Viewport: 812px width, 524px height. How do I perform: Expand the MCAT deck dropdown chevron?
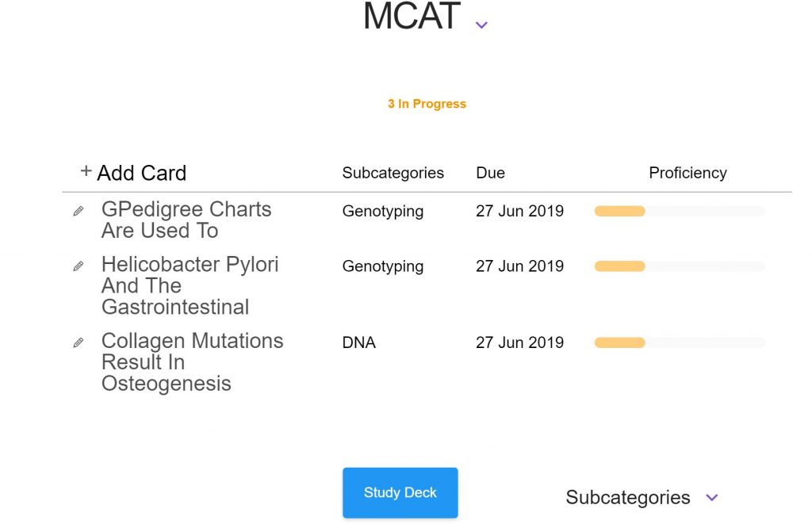[481, 25]
